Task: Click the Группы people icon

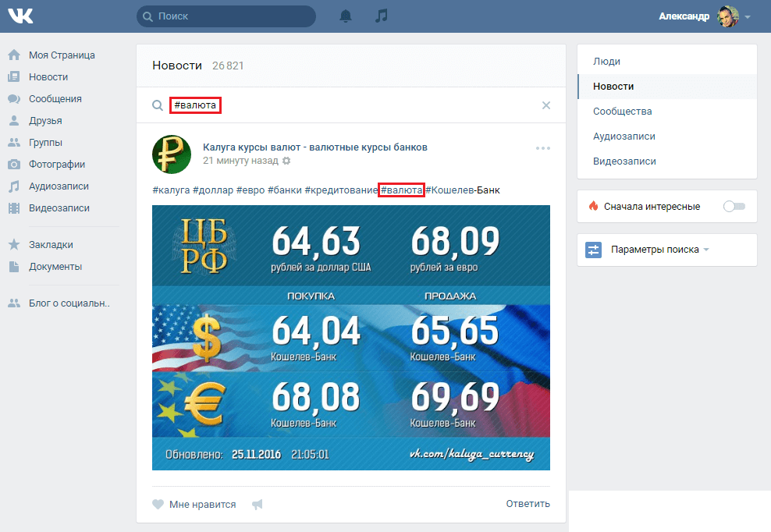Action: click(14, 143)
